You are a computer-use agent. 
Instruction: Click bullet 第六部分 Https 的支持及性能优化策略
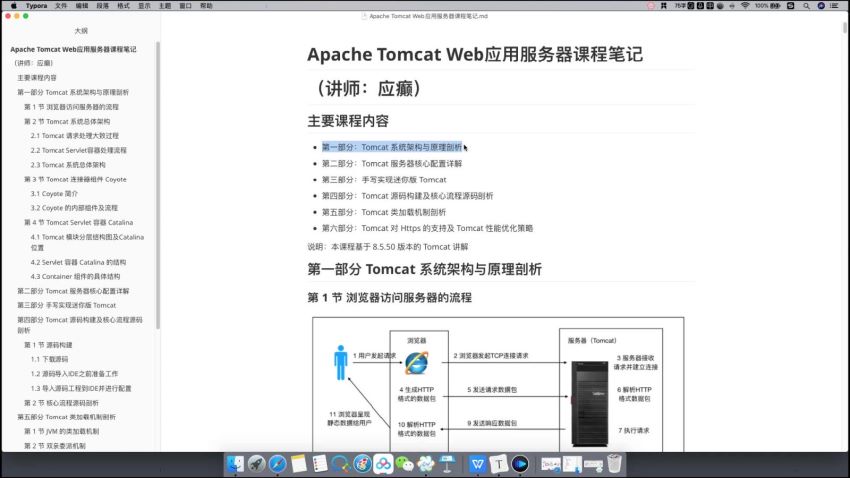(x=427, y=229)
